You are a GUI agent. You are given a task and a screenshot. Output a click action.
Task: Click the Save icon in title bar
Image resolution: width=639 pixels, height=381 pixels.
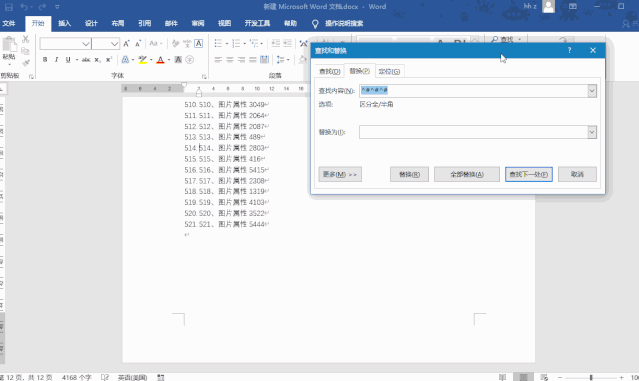9,7
